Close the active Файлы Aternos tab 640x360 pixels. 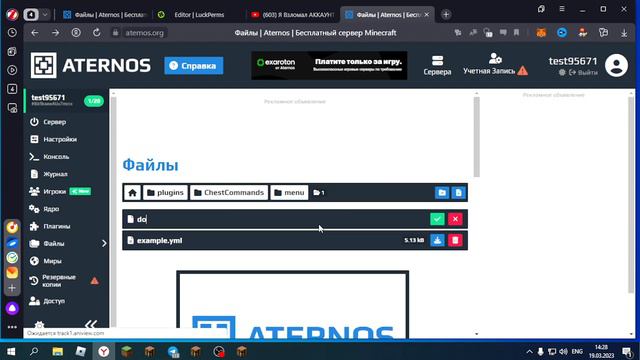(427, 15)
